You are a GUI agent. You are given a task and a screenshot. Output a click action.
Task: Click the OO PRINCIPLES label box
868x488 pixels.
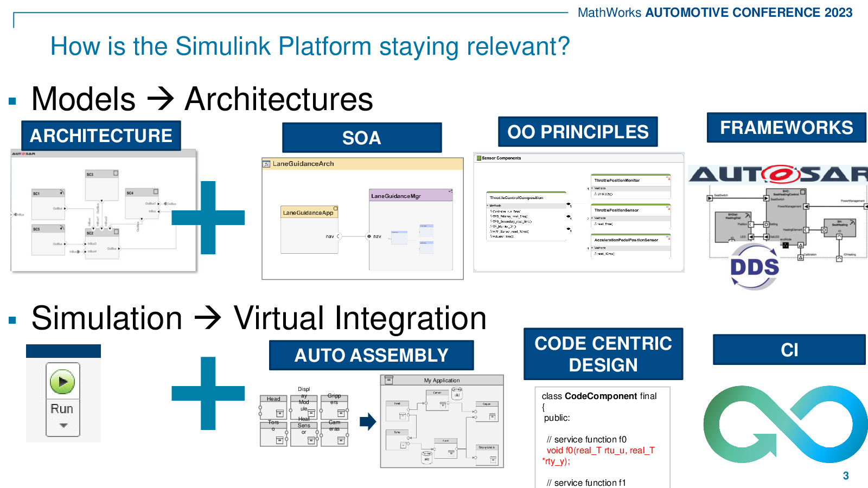click(x=578, y=132)
